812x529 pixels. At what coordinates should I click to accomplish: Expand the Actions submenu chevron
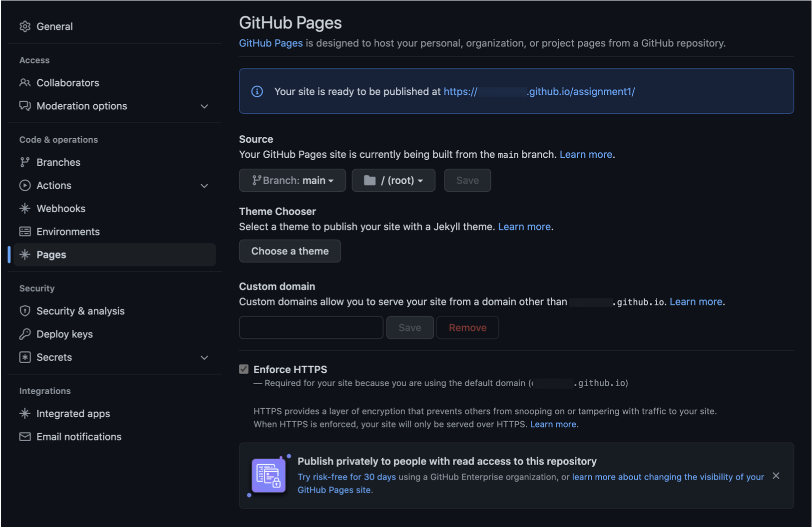point(204,186)
